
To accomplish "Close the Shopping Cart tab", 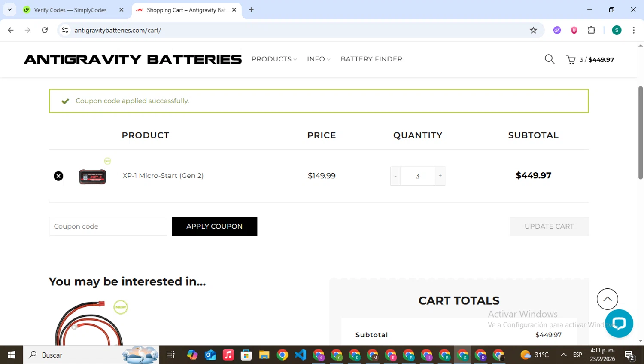I will 234,10.
